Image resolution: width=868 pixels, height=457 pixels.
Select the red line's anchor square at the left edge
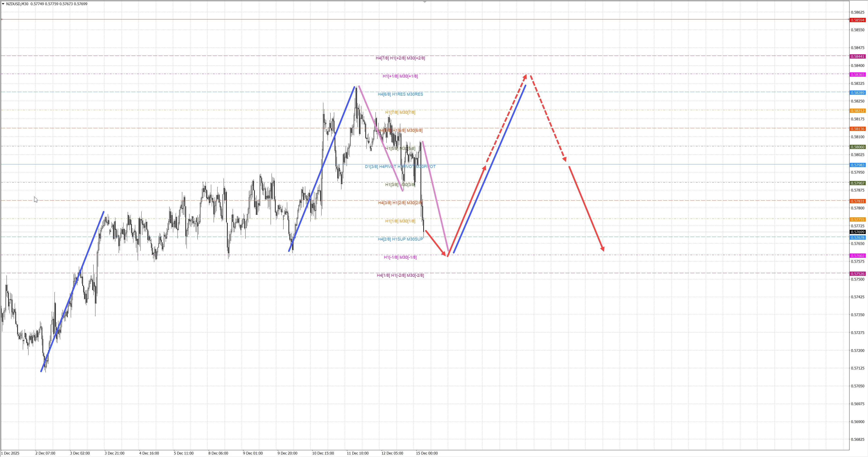pos(2,19)
